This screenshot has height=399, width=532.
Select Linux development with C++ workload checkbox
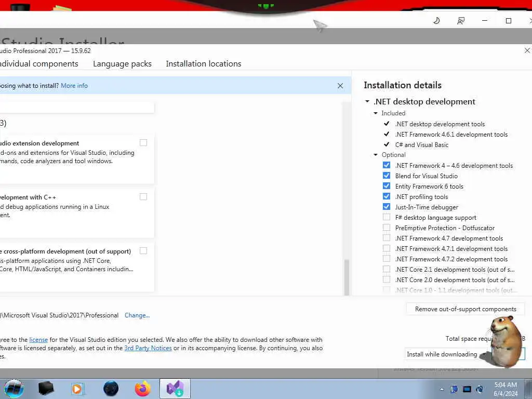click(x=143, y=197)
